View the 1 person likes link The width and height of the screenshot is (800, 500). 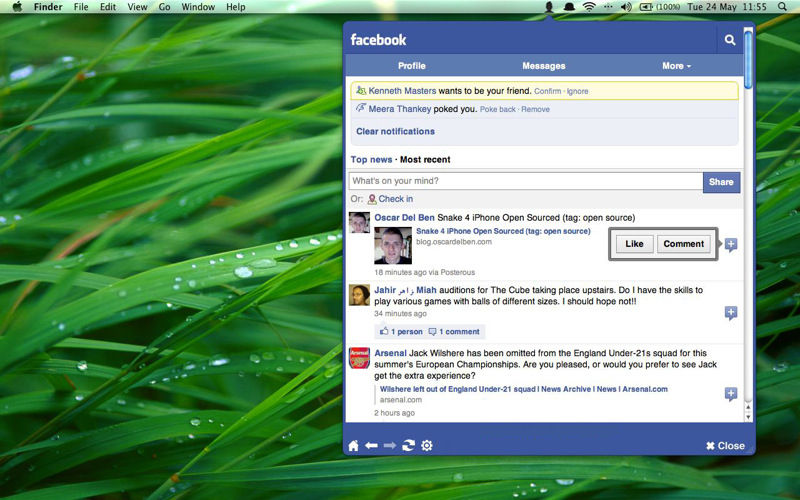(x=401, y=332)
